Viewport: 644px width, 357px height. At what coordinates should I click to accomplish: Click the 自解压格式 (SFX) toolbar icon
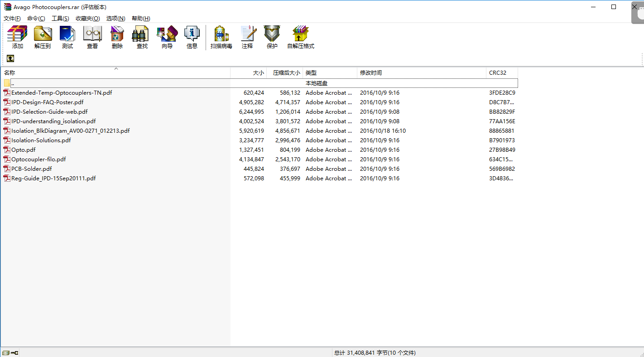pyautogui.click(x=301, y=34)
